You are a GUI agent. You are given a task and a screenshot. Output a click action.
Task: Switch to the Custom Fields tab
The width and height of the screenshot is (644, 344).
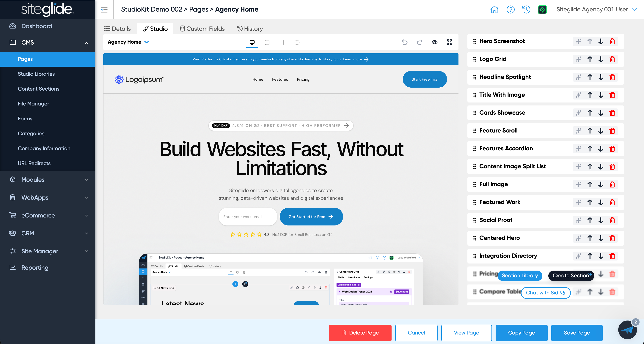(x=202, y=29)
